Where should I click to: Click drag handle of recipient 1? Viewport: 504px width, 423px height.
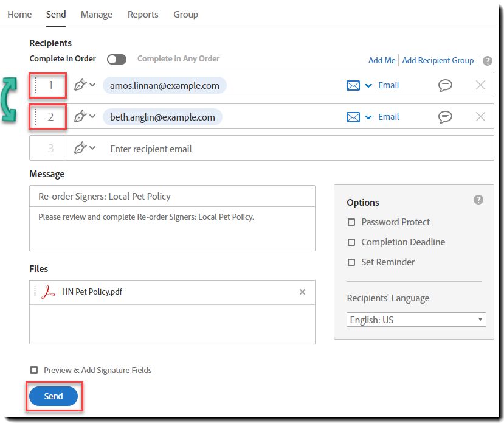pyautogui.click(x=36, y=85)
